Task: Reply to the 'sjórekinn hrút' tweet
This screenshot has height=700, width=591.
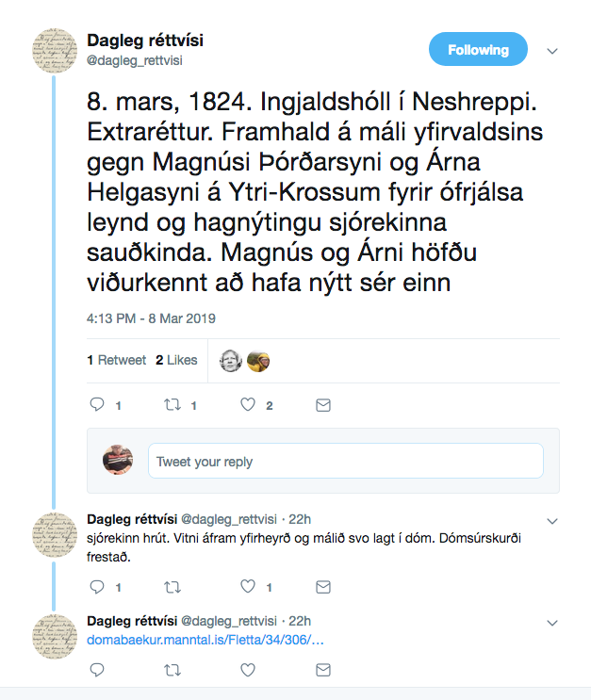Action: (95, 587)
